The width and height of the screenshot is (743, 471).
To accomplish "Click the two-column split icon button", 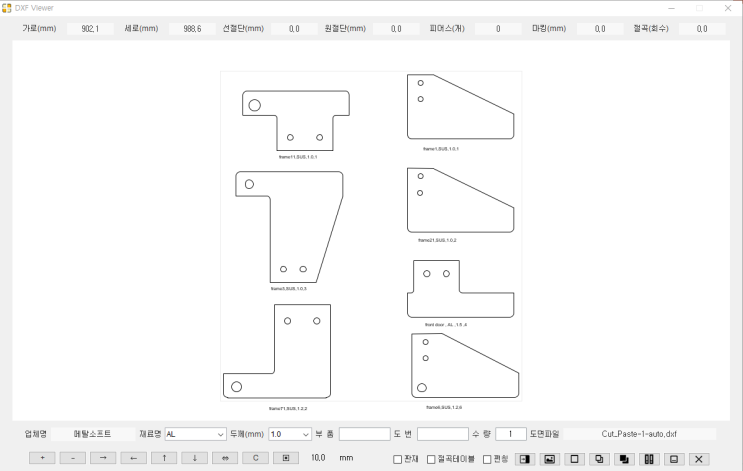I will point(649,458).
